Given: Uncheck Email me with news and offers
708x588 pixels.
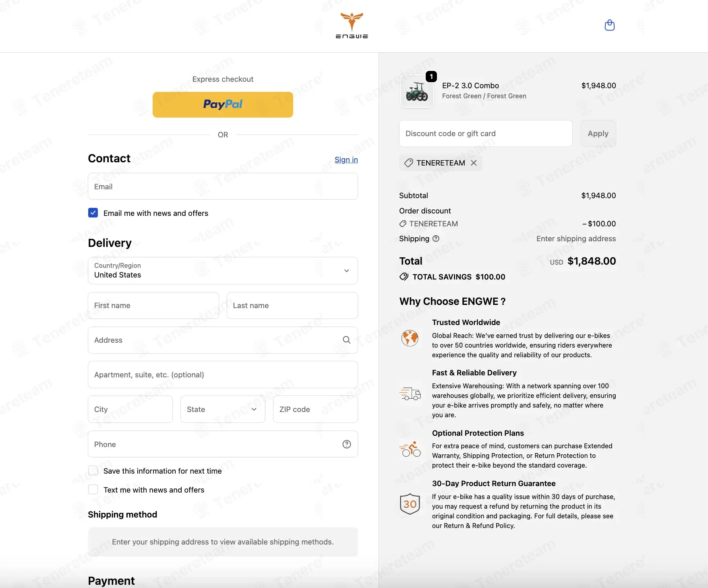Looking at the screenshot, I should (93, 213).
